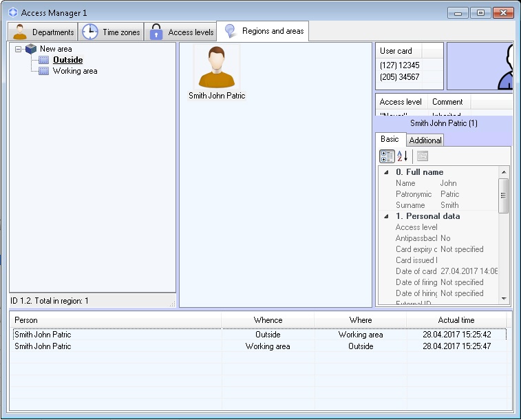The width and height of the screenshot is (521, 420).
Task: Collapse the New area tree node
Action: (x=18, y=49)
